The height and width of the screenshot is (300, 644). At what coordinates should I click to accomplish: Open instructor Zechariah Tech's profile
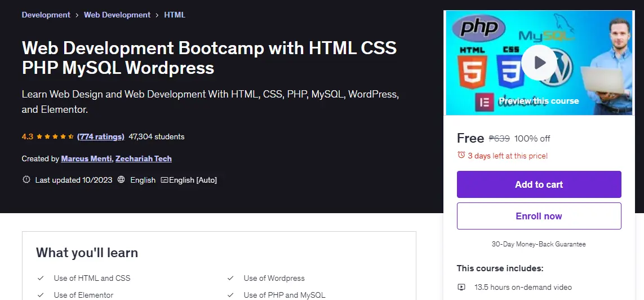coord(143,158)
